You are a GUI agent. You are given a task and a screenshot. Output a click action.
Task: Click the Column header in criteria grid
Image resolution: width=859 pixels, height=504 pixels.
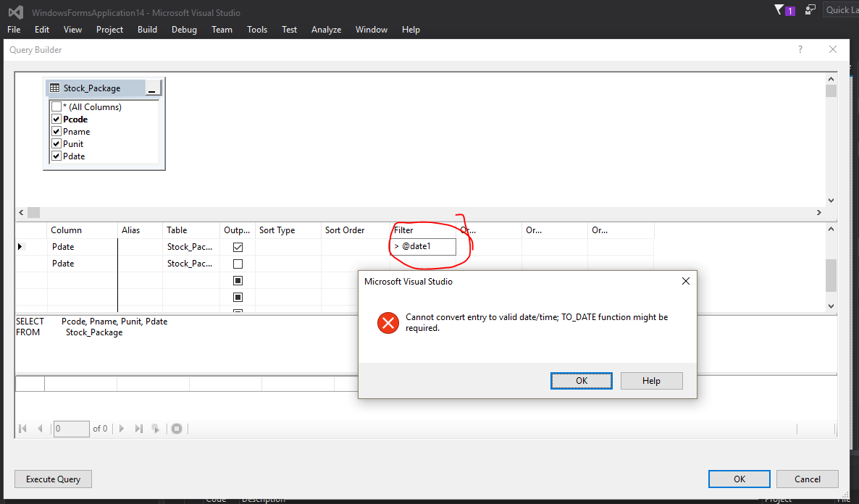[x=82, y=230]
